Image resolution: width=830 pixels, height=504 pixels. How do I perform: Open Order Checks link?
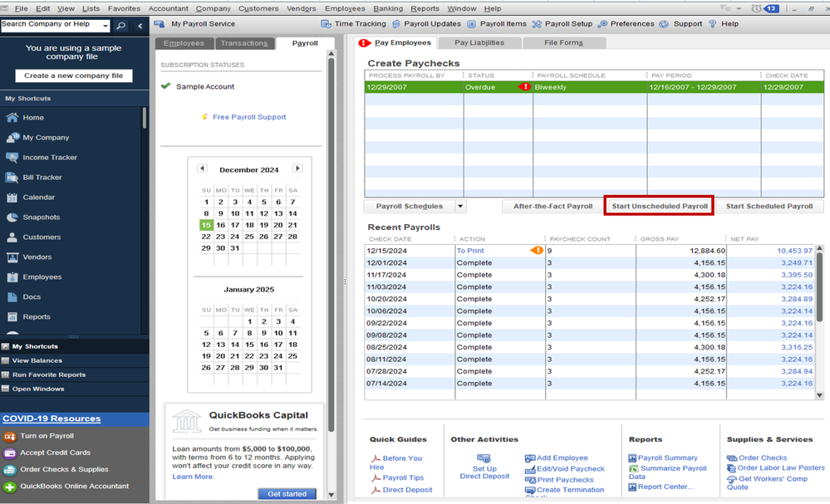(762, 458)
